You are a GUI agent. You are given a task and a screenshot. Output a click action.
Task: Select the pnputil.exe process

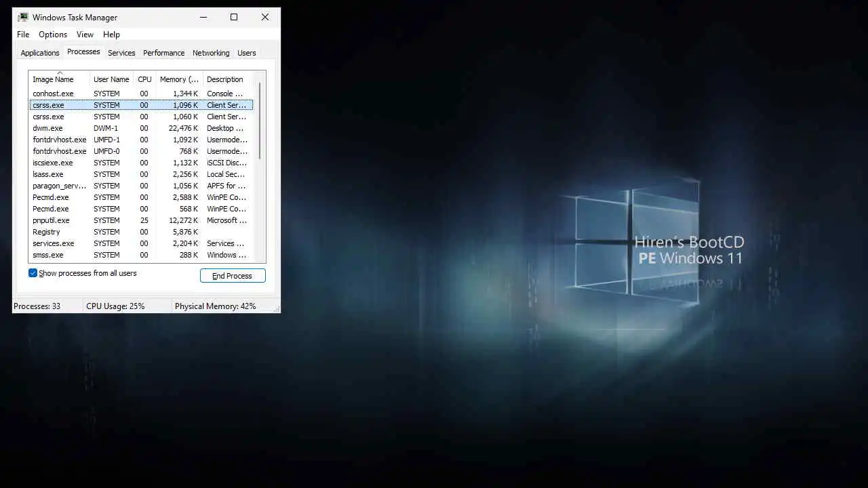pyautogui.click(x=141, y=220)
